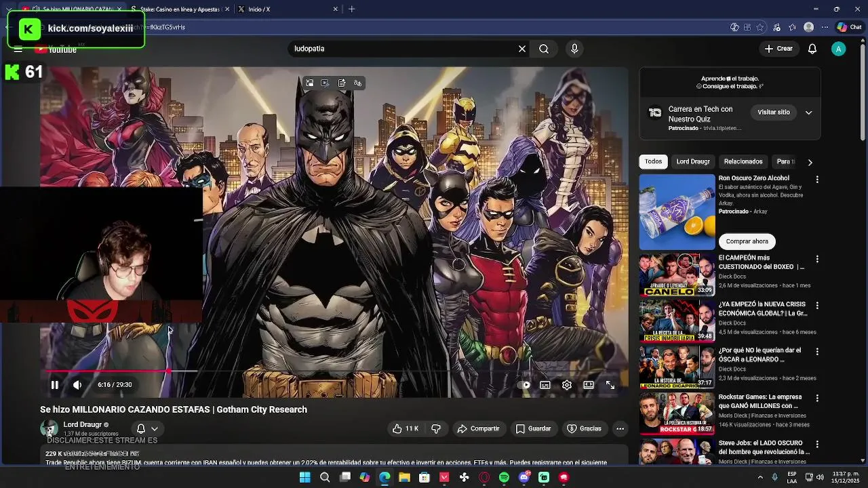
Task: Open the account avatar menu
Action: [839, 49]
